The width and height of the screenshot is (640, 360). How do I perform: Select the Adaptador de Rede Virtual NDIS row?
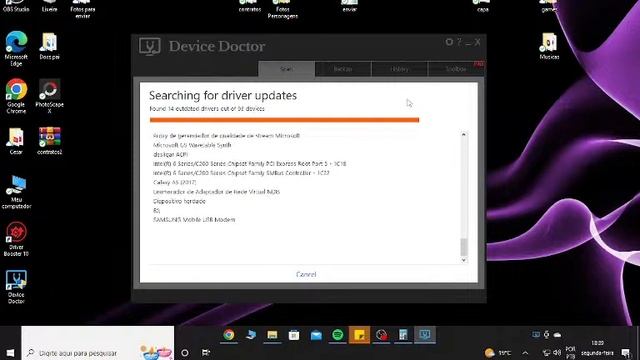tap(216, 192)
